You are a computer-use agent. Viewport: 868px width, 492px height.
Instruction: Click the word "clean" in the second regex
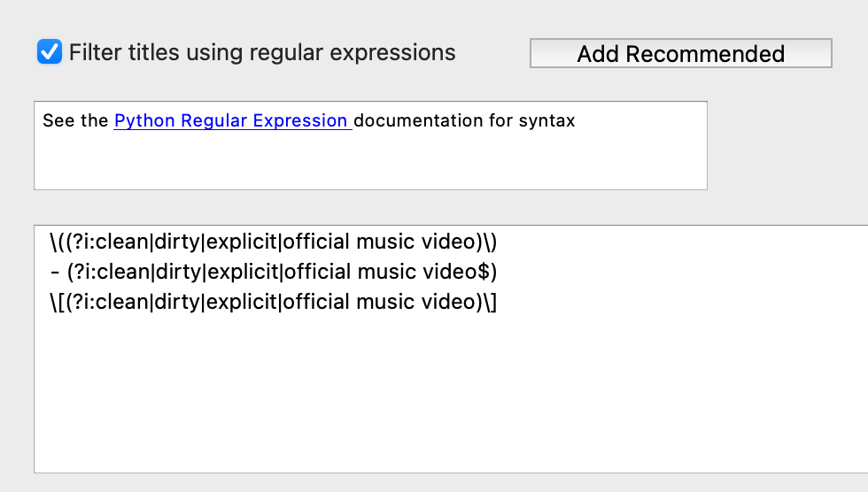124,271
